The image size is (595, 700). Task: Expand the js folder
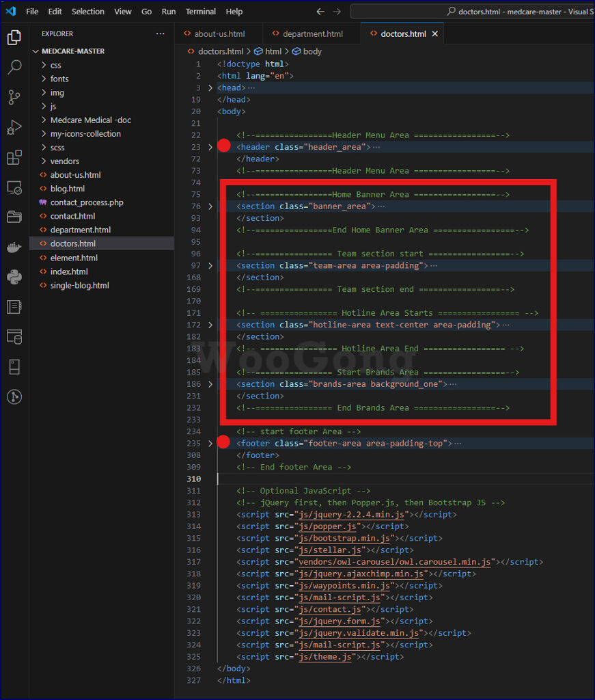point(44,106)
